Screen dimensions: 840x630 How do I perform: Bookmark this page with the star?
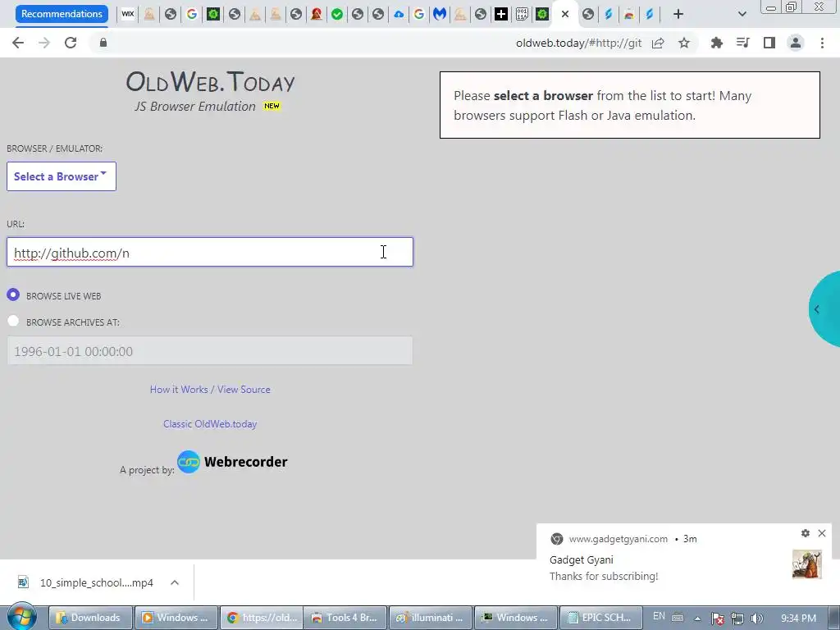click(684, 43)
